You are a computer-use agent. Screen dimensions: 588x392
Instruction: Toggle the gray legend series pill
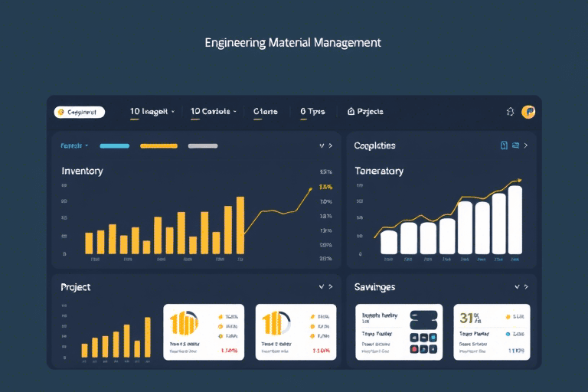click(203, 145)
